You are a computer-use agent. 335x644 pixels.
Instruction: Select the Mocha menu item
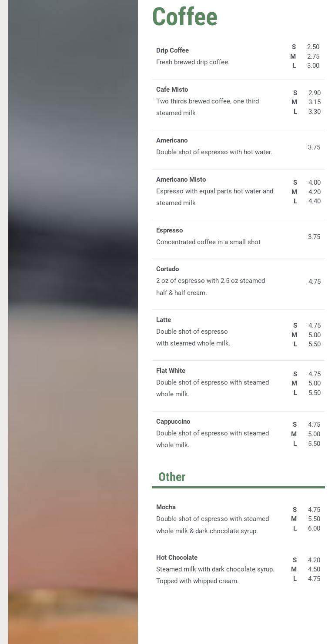pyautogui.click(x=166, y=507)
